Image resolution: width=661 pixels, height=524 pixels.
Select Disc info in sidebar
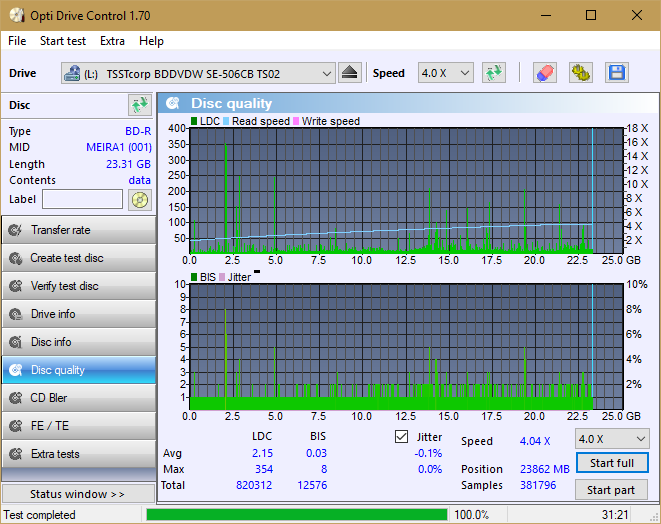(x=79, y=342)
